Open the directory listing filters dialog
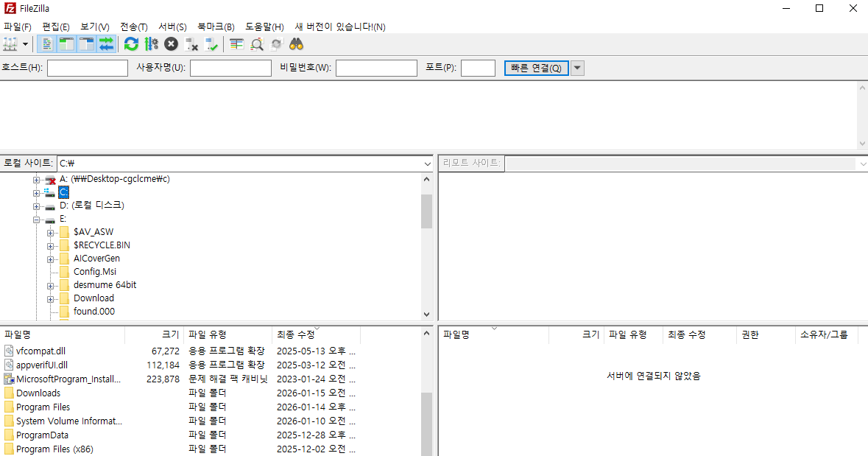The width and height of the screenshot is (868, 456). [x=236, y=44]
